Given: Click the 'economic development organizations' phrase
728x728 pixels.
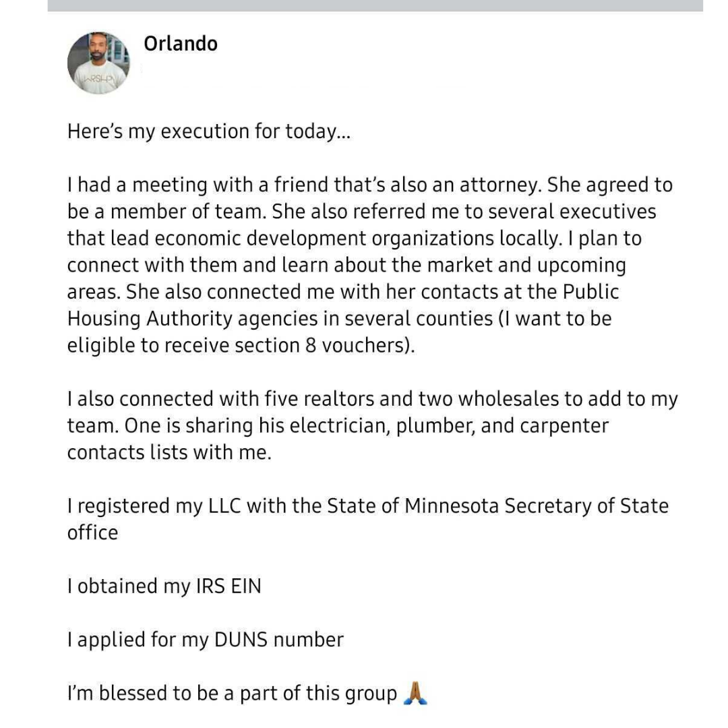Looking at the screenshot, I should (x=324, y=239).
